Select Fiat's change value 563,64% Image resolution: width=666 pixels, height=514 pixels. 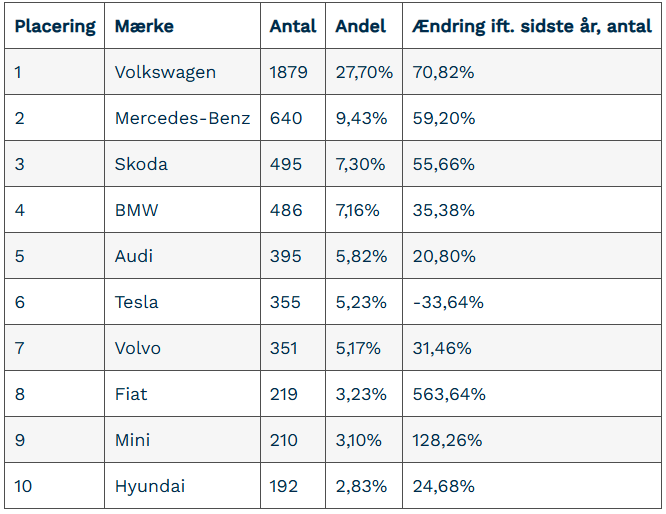pyautogui.click(x=449, y=394)
